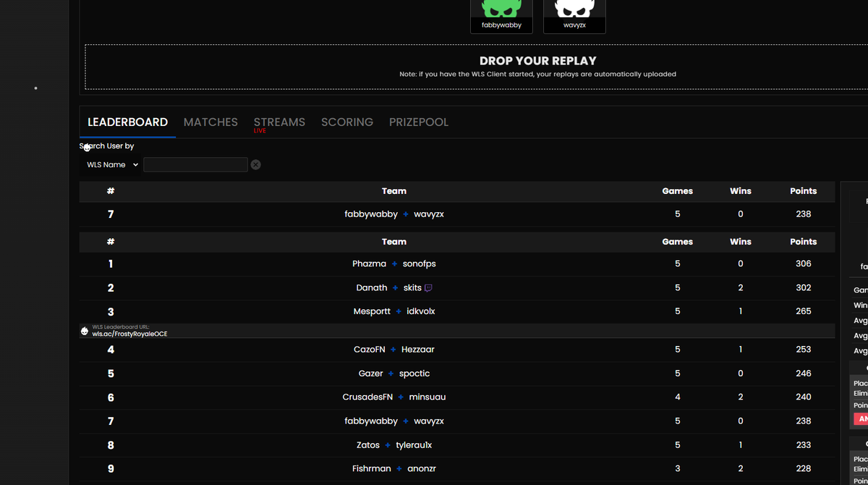Click the points value 233
This screenshot has width=868, height=485.
pyautogui.click(x=804, y=445)
